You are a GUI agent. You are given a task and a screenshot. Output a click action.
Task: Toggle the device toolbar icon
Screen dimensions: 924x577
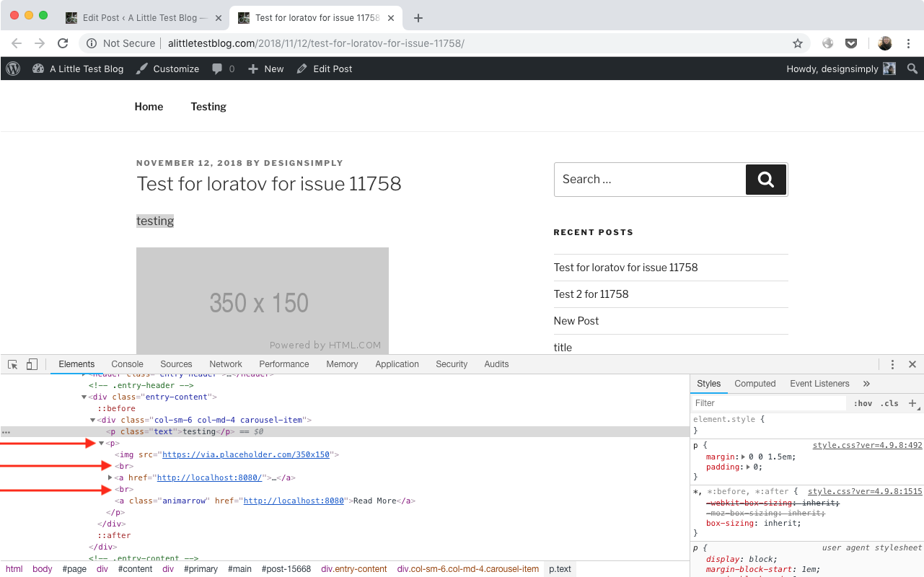coord(32,364)
